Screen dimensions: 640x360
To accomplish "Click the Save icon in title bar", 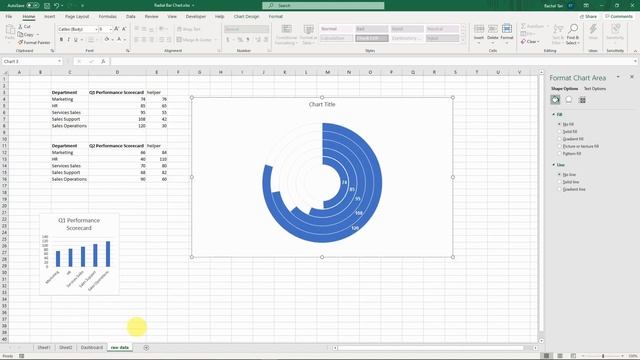I will [47, 6].
